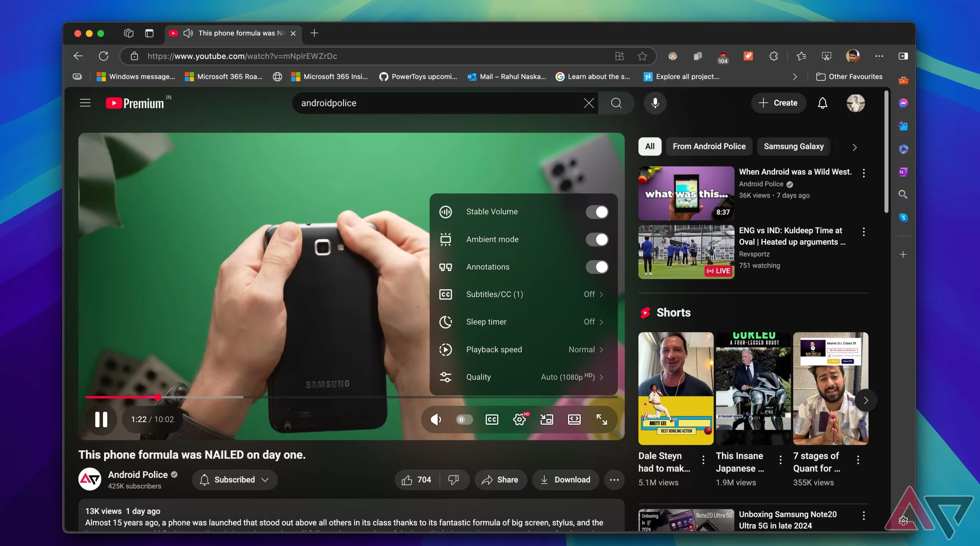Screen dimensions: 980x546
Task: Open YouTube notifications bell
Action: [x=822, y=103]
